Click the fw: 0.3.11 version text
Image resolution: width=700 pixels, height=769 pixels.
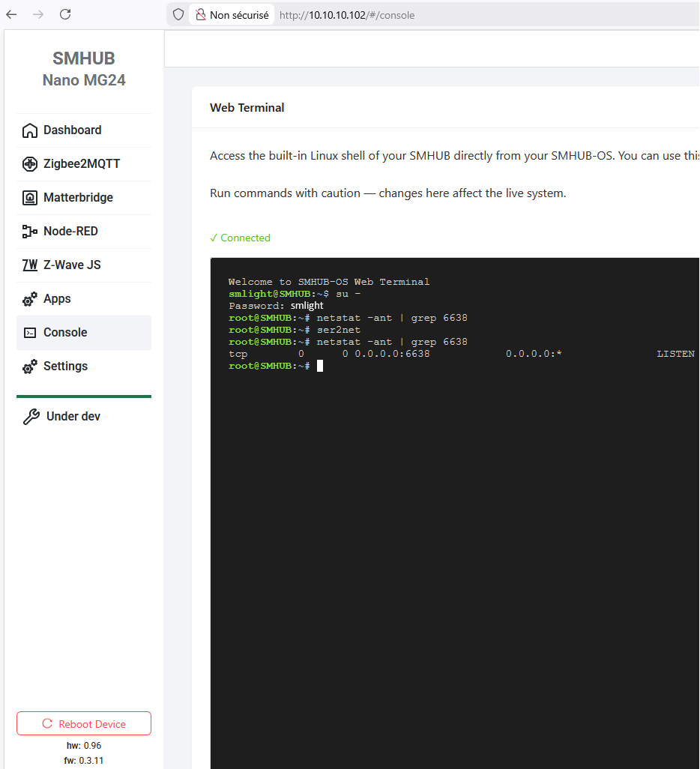(84, 761)
